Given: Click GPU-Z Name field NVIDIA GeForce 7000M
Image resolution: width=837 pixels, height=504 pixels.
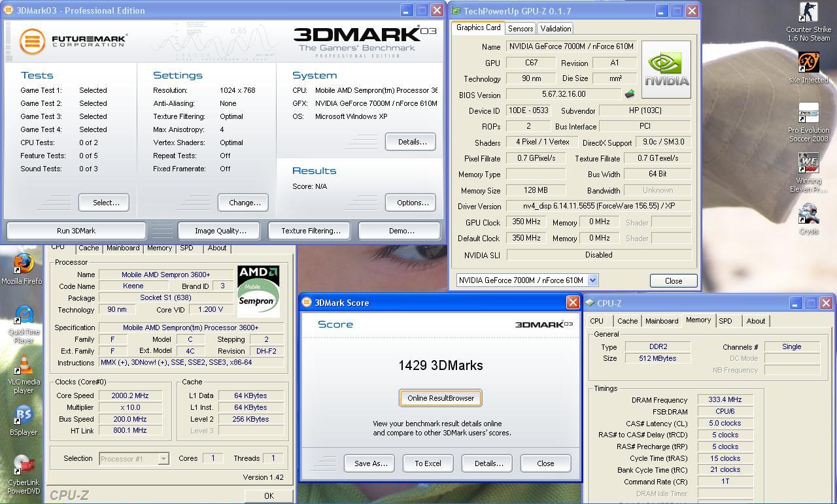Looking at the screenshot, I should (x=571, y=47).
